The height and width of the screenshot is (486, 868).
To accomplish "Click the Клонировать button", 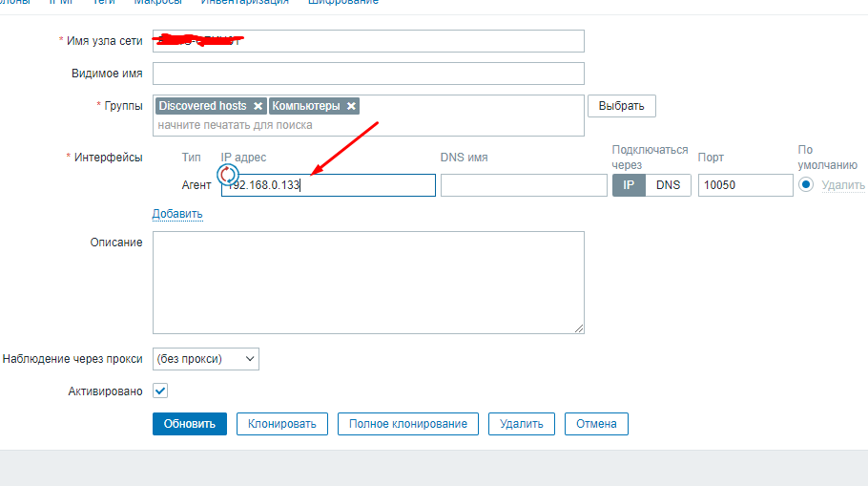I will 281,424.
